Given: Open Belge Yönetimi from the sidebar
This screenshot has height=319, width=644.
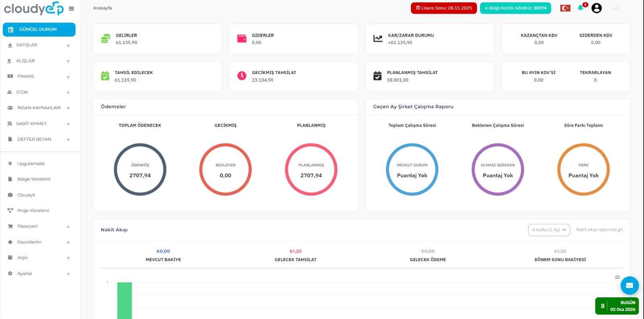Looking at the screenshot, I should (34, 179).
